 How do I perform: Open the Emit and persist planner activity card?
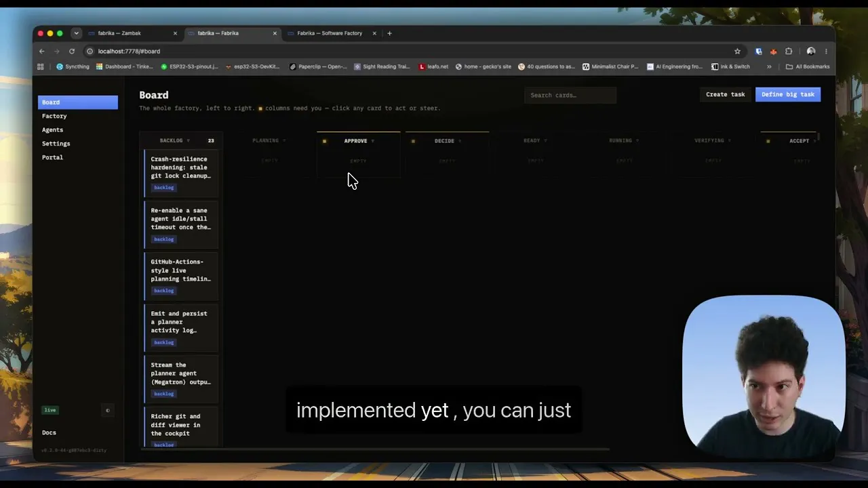(x=181, y=327)
